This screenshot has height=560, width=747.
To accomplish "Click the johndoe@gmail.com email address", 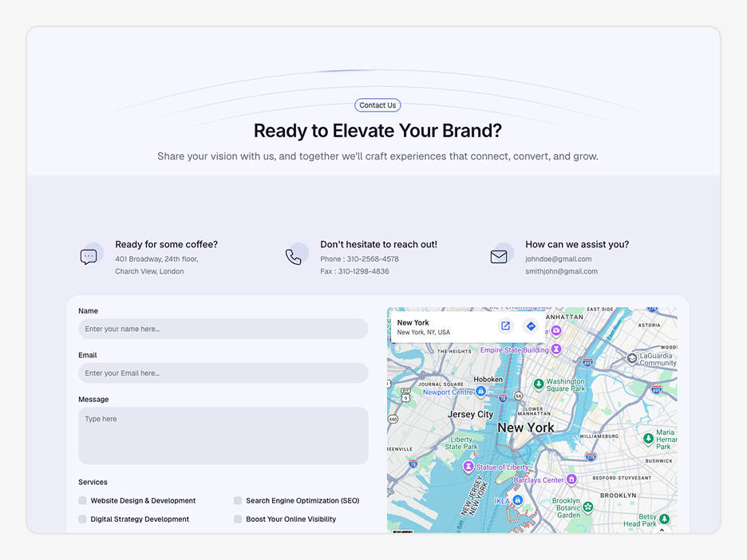I will 559,259.
